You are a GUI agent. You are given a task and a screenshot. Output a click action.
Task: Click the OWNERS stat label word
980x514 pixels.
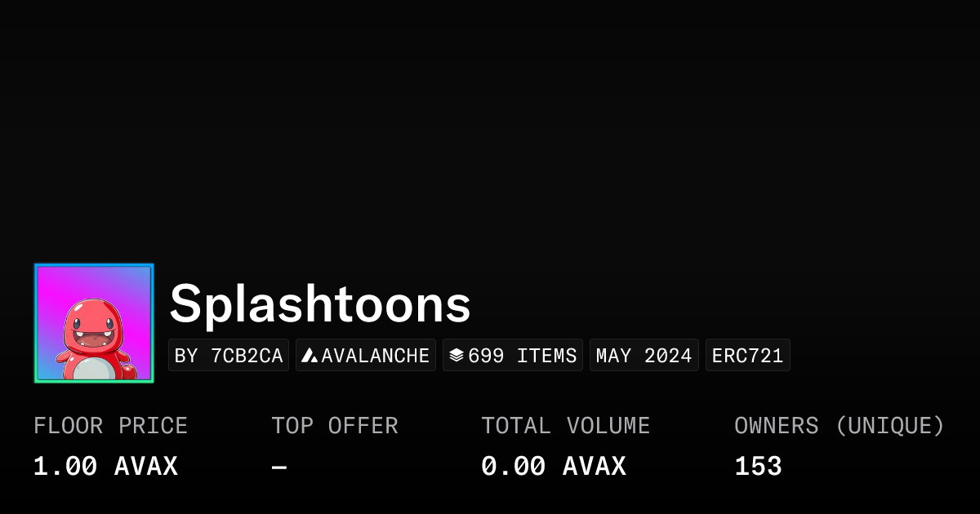pyautogui.click(x=777, y=426)
